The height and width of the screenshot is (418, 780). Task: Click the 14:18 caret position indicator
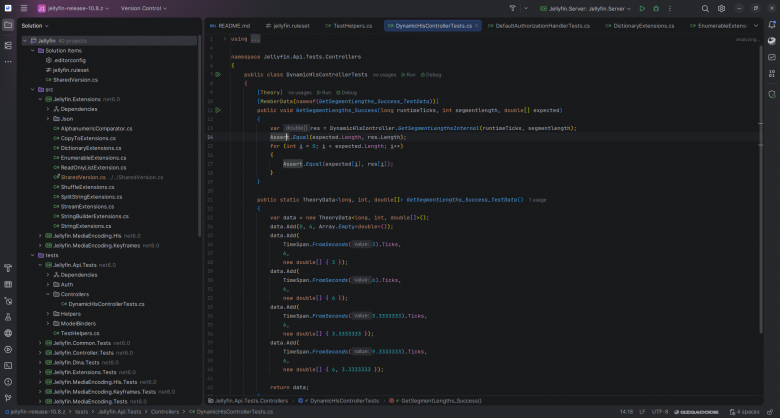point(626,412)
